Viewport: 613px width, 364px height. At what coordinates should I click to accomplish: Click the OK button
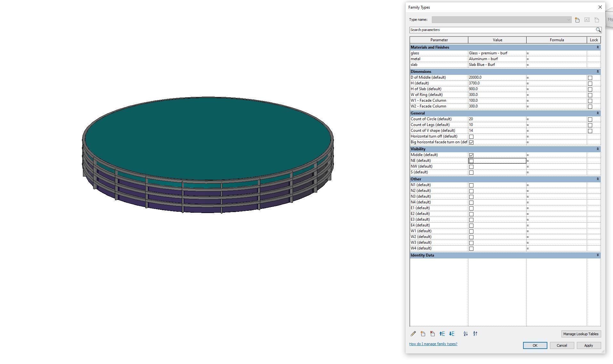(x=535, y=345)
